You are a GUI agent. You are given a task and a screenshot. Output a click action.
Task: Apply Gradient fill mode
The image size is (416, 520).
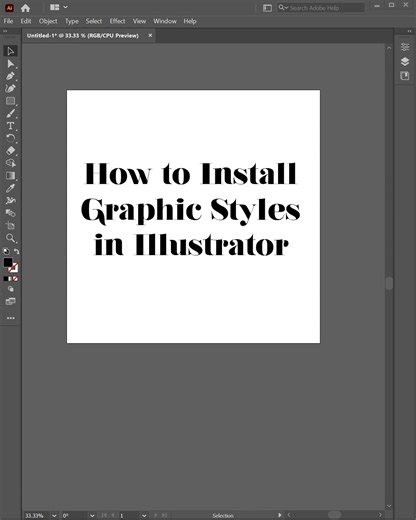click(10, 279)
